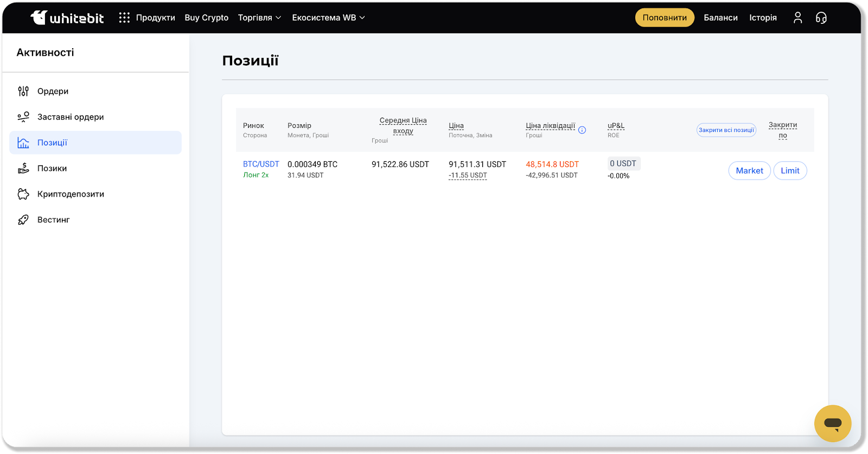The height and width of the screenshot is (454, 868).
Task: Expand the Торгівля dropdown menu
Action: click(259, 18)
